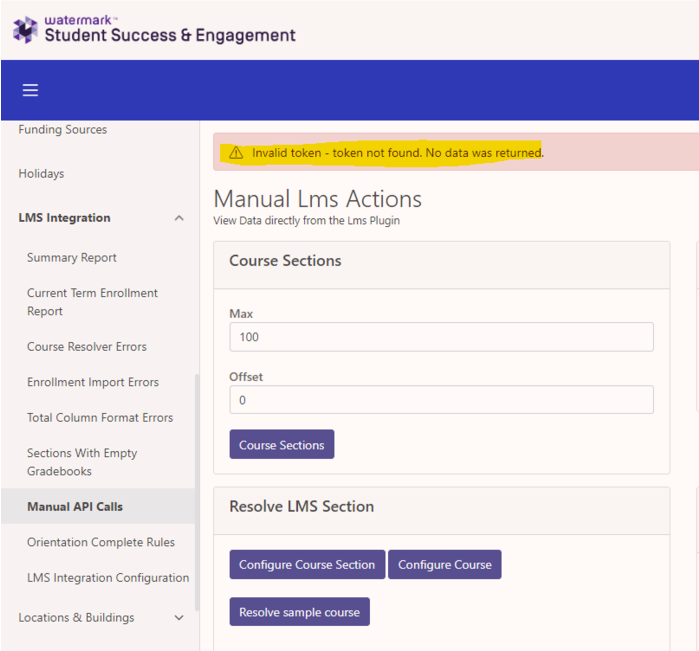
Task: Click Student Success & Engagement title
Action: [170, 35]
